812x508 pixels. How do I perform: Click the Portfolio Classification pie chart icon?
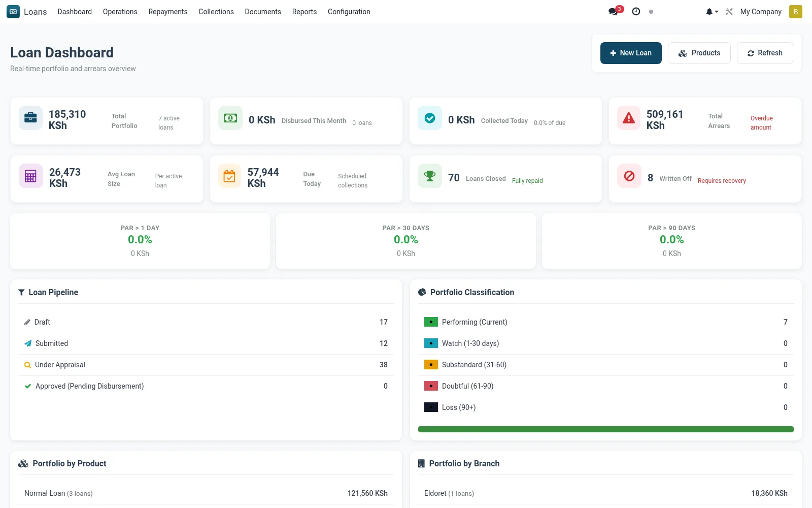pos(422,292)
